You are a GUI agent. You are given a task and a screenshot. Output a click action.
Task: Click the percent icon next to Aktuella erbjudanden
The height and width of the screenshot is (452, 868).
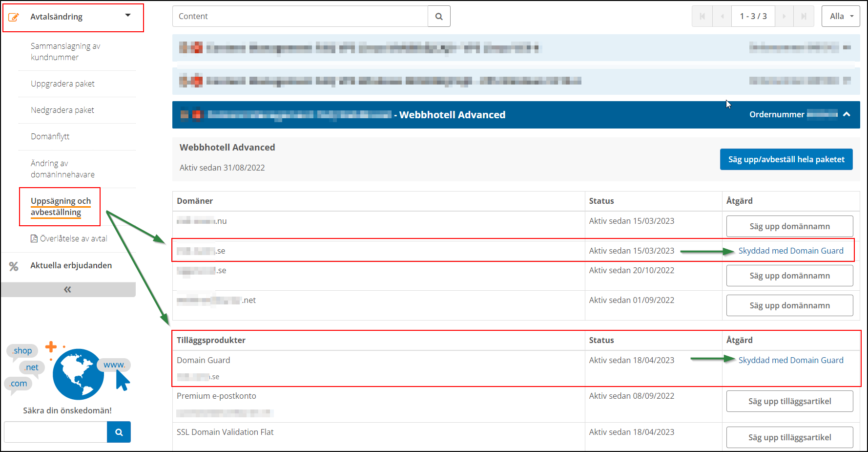(x=13, y=266)
